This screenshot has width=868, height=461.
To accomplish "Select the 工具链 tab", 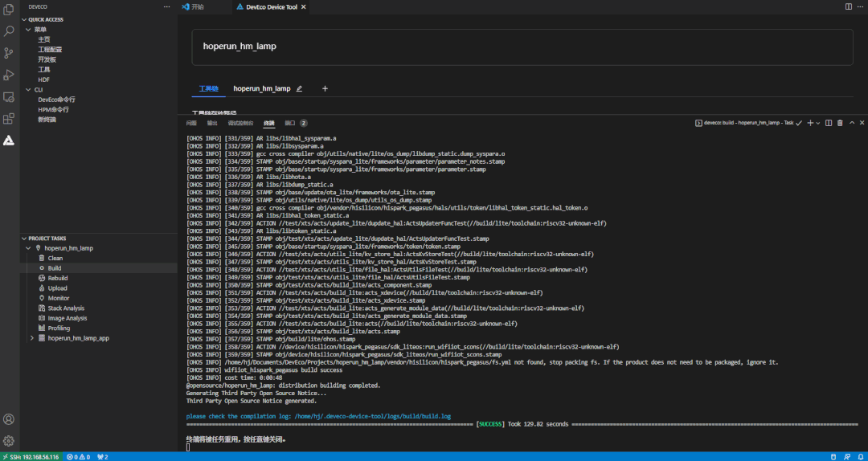I will 209,88.
